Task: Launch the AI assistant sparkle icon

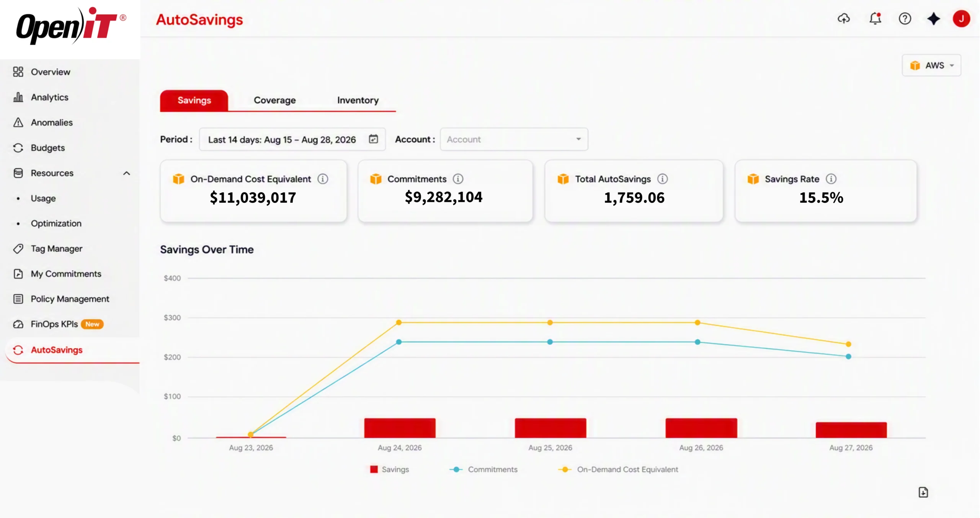Action: (934, 18)
